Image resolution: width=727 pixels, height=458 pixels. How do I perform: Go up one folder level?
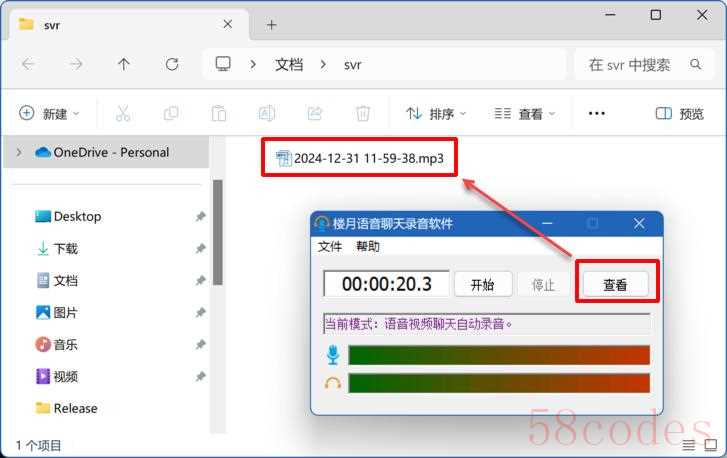[124, 64]
